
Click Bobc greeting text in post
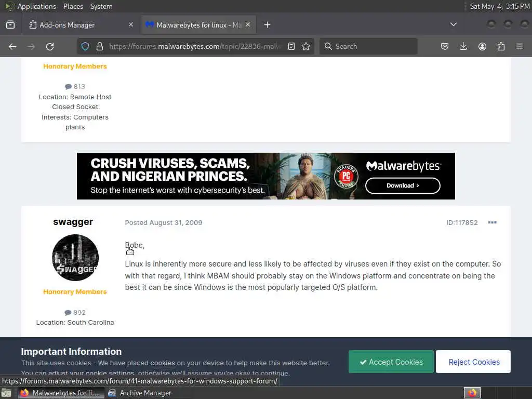(x=135, y=245)
